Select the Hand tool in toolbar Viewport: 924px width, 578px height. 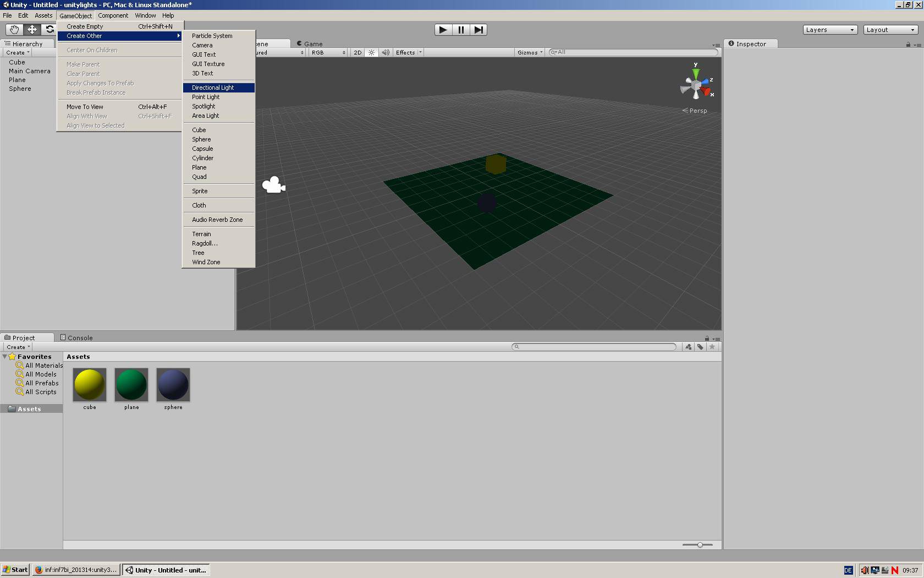(x=14, y=30)
